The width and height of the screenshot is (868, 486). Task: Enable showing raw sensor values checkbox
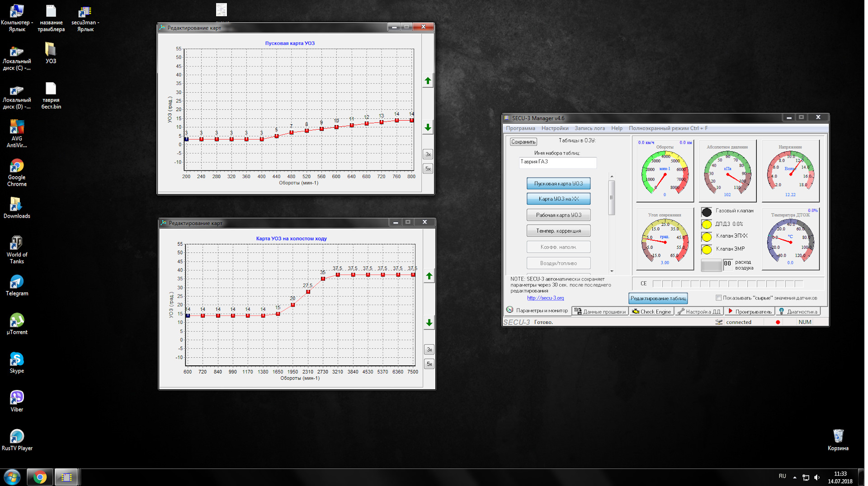718,298
